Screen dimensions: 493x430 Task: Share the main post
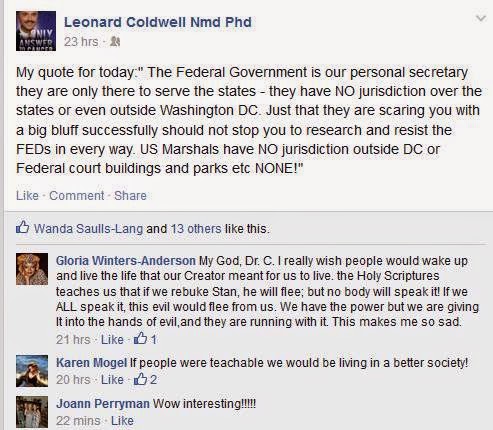[130, 196]
